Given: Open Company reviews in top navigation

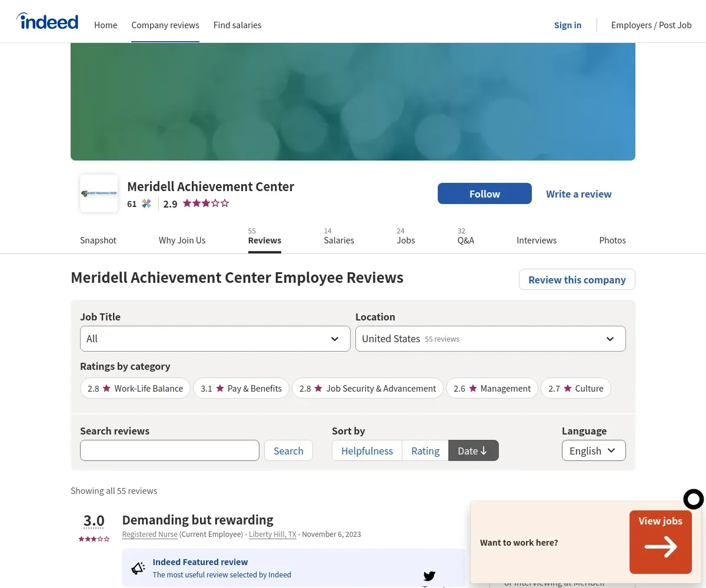Looking at the screenshot, I should pyautogui.click(x=165, y=25).
